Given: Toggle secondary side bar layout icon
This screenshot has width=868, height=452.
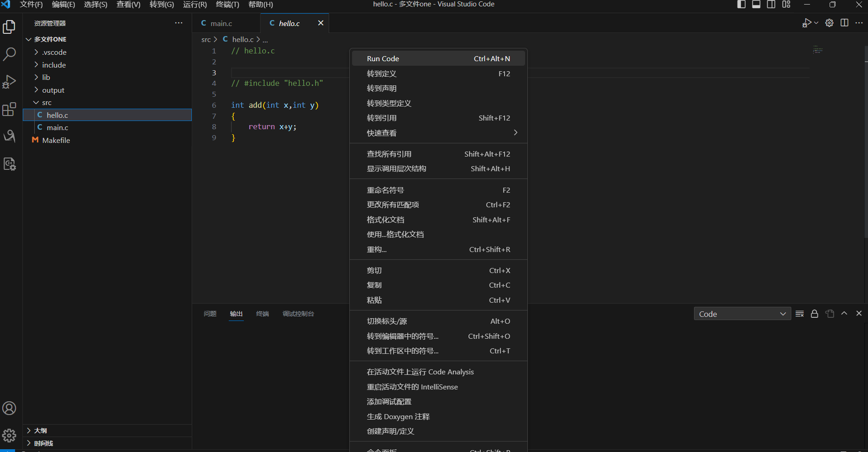Looking at the screenshot, I should (x=771, y=5).
